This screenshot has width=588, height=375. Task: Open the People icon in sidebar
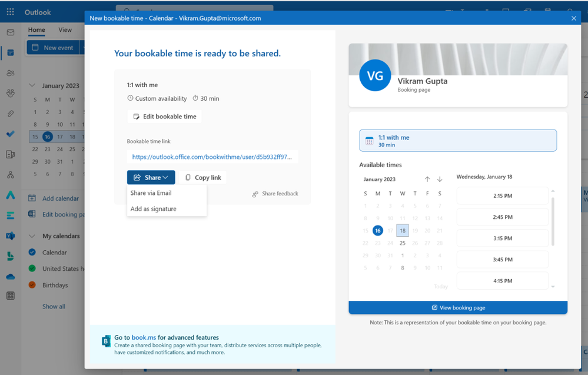(x=11, y=73)
